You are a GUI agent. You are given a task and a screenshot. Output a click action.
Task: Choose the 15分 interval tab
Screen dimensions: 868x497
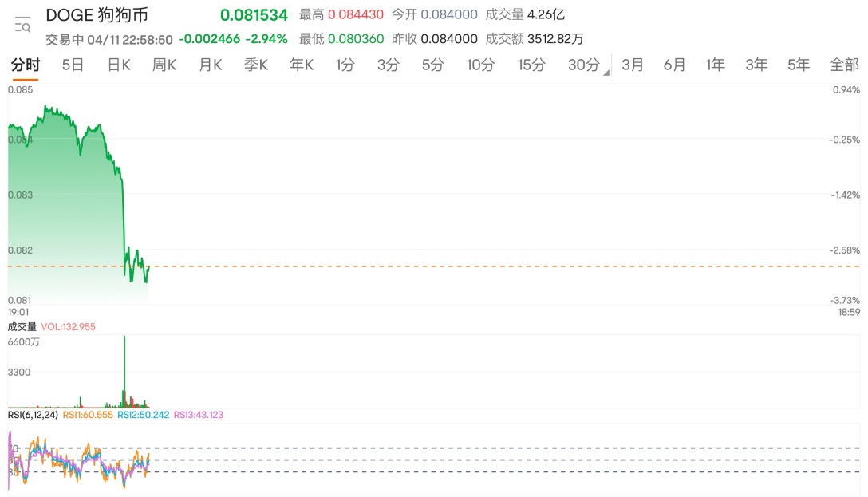pyautogui.click(x=531, y=65)
